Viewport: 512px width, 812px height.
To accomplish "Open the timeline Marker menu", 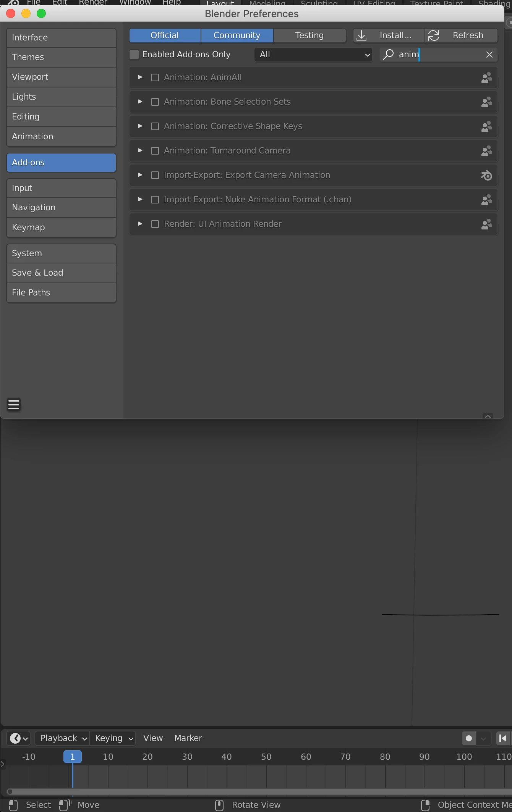I will click(188, 738).
